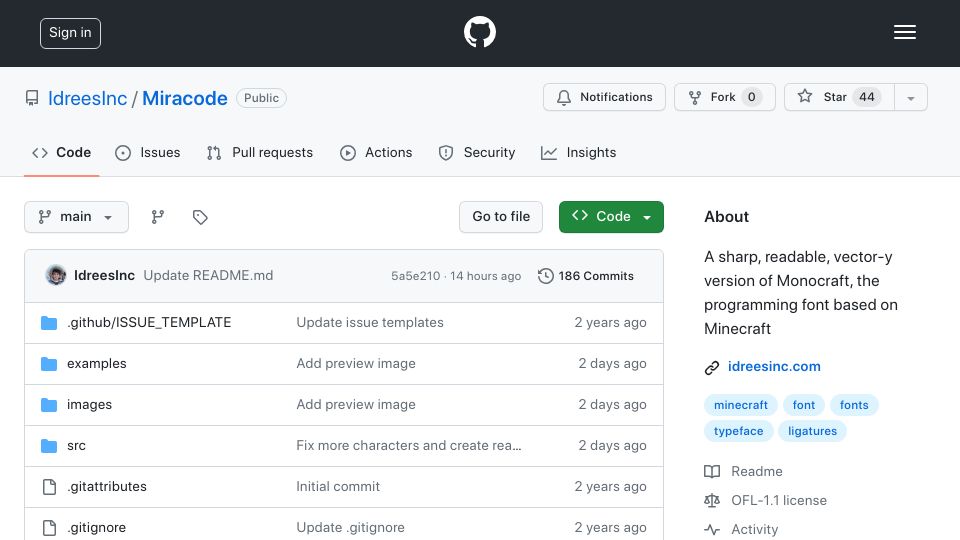Visit the idreesinc.com website link
The height and width of the screenshot is (540, 960).
click(774, 366)
